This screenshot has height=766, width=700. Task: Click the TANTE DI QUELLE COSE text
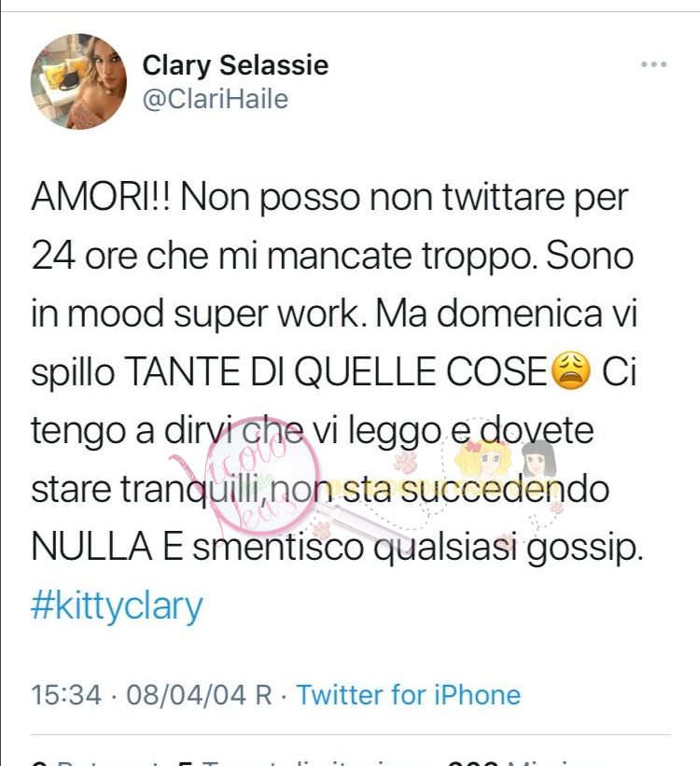[336, 371]
